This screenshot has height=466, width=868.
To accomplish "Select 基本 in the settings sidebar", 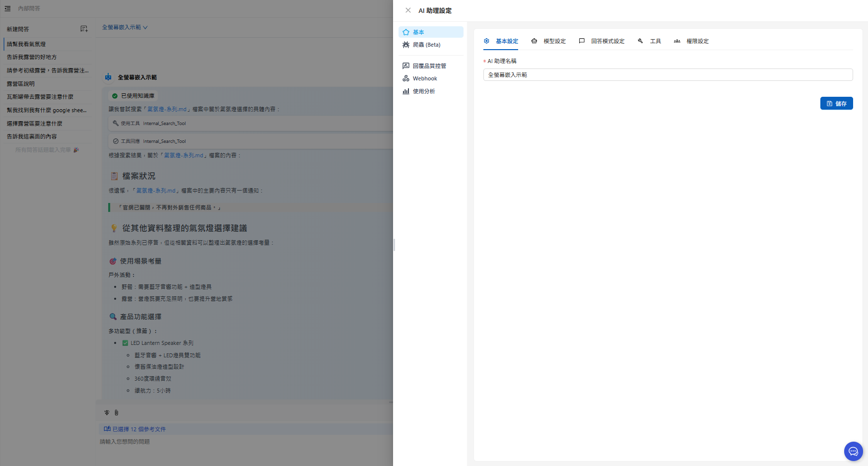I will [x=418, y=32].
